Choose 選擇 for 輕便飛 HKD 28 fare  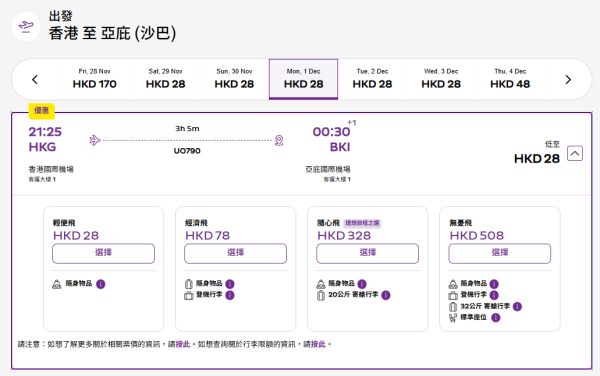pyautogui.click(x=103, y=253)
